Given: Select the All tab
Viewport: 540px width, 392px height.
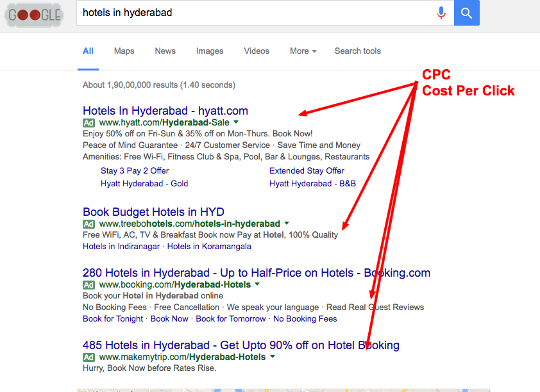Looking at the screenshot, I should pos(88,51).
